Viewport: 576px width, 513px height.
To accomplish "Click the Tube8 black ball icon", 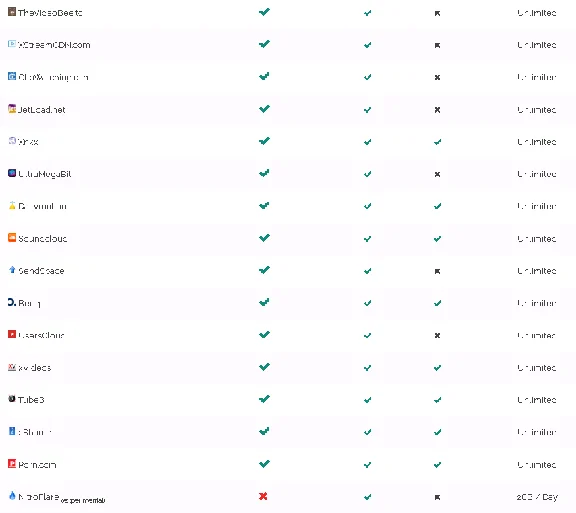I will click(x=12, y=399).
